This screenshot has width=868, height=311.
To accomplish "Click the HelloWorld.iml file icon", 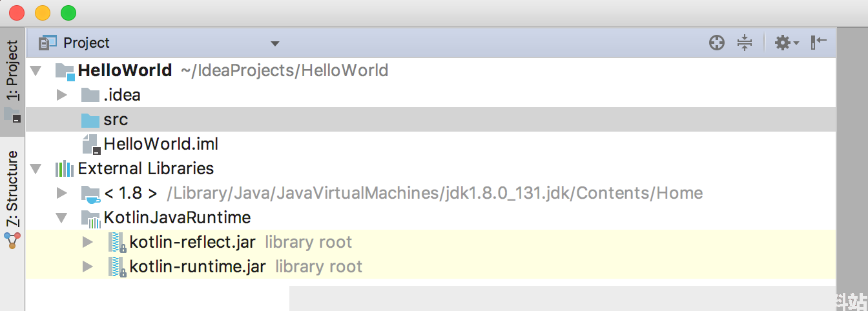I will tap(91, 145).
